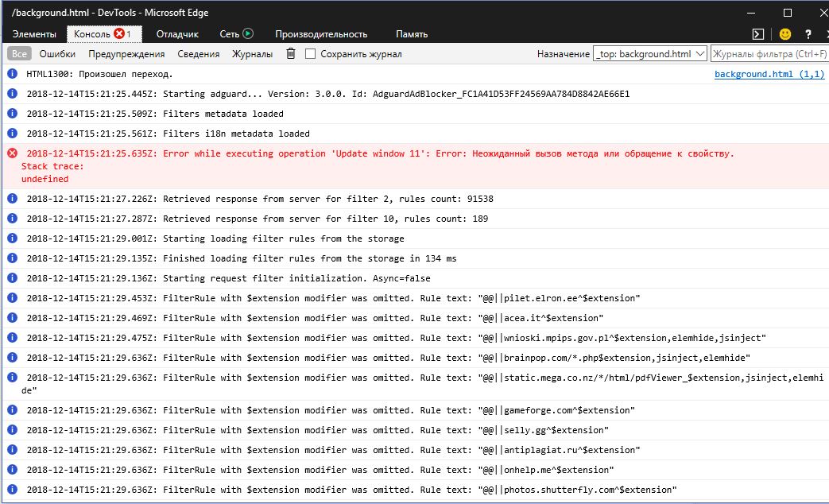Select the 'Finished loading filter rules' in 134 ms message
829x504 pixels.
point(242,258)
